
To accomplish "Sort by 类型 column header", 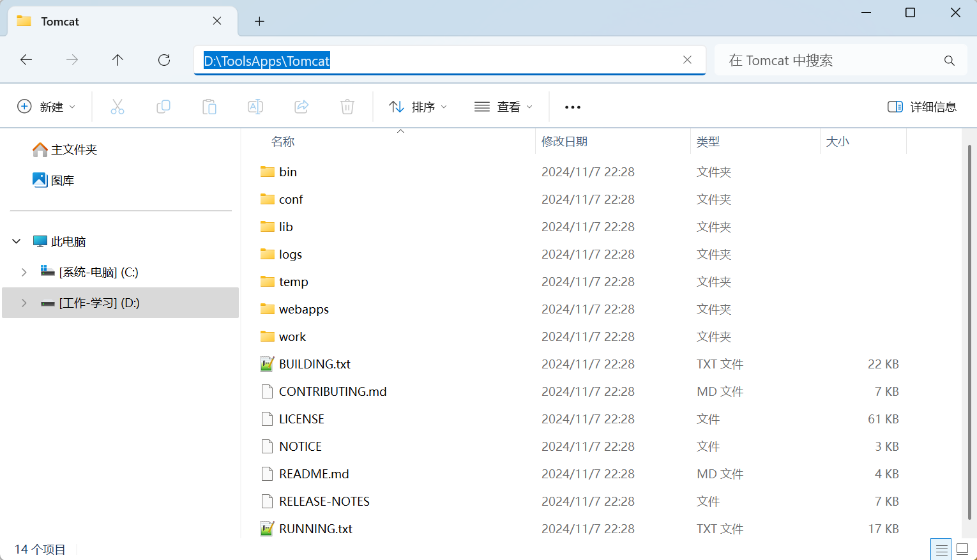I will [x=708, y=142].
